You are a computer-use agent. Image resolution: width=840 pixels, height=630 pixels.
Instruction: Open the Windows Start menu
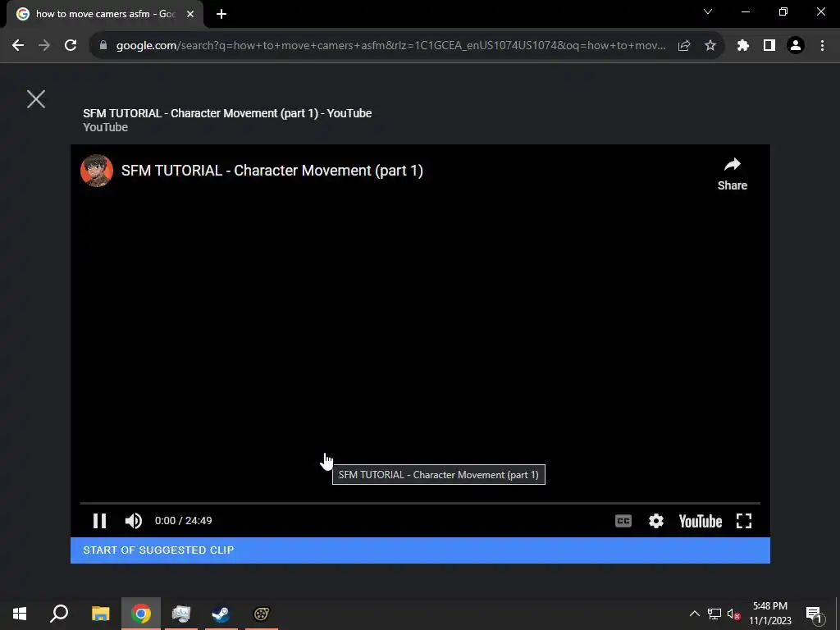point(20,614)
